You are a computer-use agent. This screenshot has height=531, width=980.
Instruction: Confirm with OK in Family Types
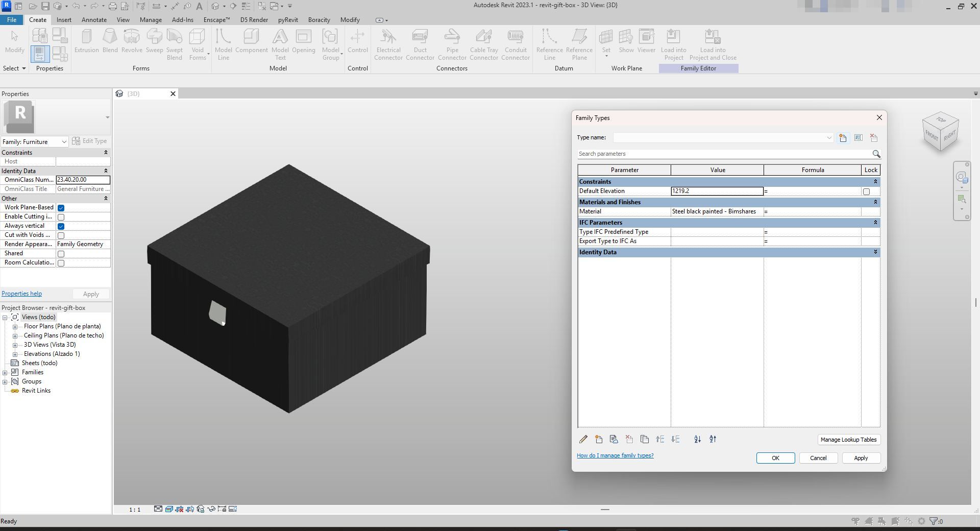coord(775,458)
